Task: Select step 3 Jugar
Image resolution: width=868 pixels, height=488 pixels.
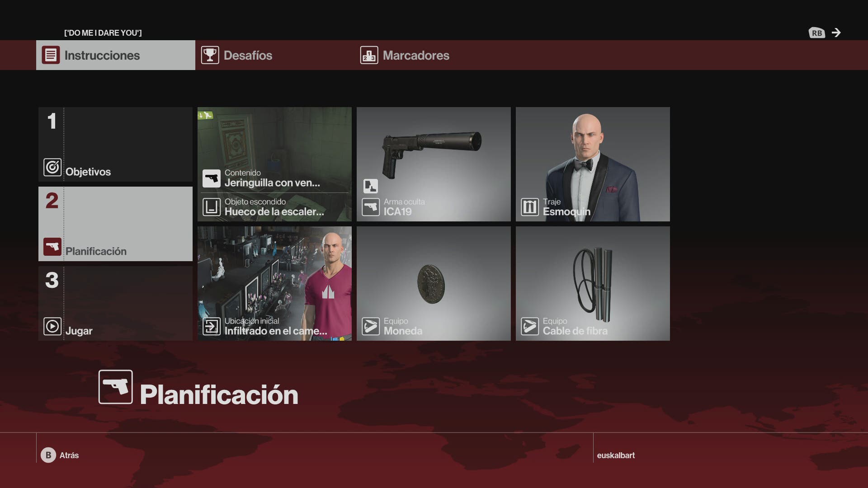Action: (115, 303)
